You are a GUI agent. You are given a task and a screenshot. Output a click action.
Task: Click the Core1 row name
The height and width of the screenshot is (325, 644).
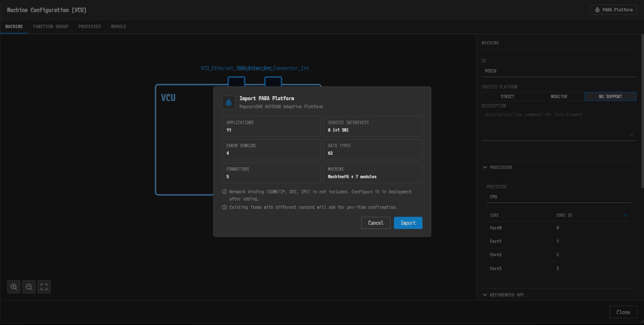click(495, 241)
